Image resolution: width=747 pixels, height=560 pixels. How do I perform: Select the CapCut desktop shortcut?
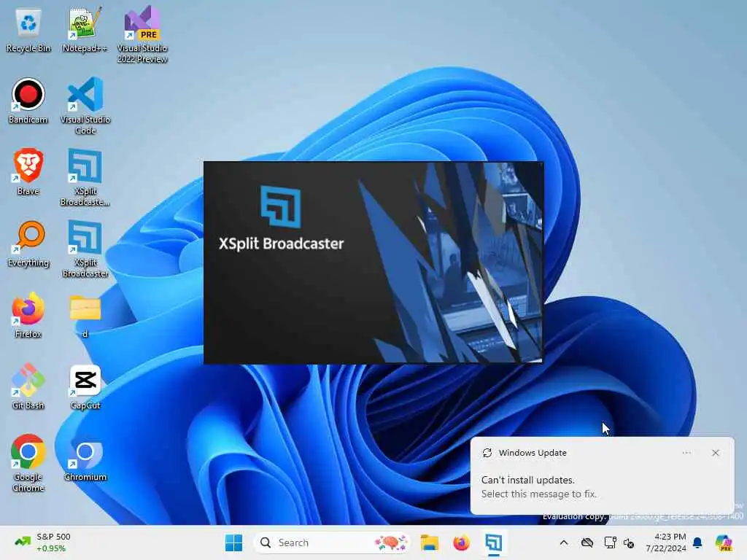(x=85, y=386)
